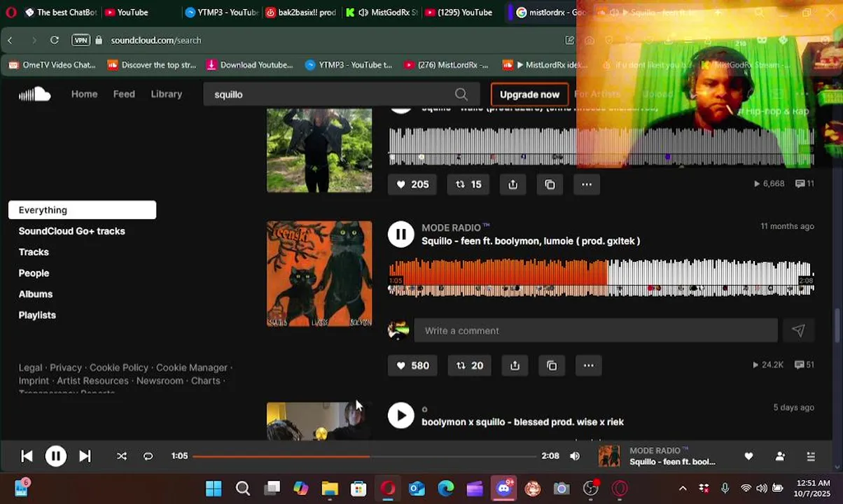This screenshot has height=504, width=843.
Task: Open File Explorer from the taskbar
Action: pos(330,489)
